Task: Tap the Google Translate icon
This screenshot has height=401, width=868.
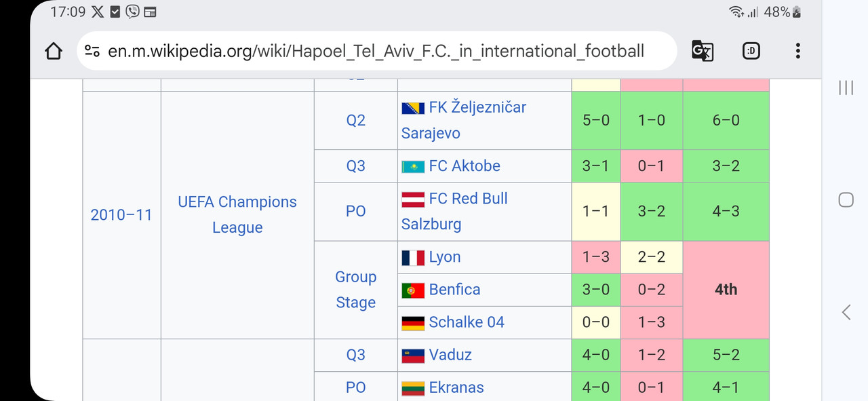Action: pyautogui.click(x=702, y=51)
